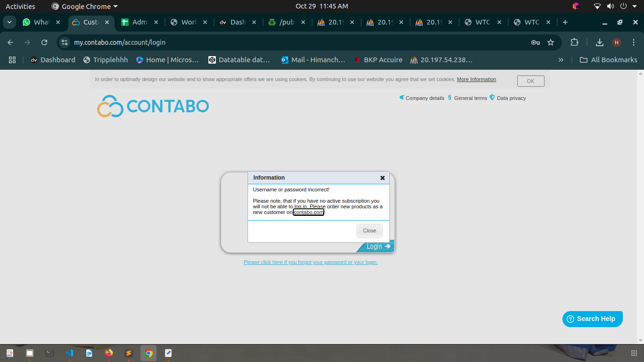Open the saved password key icon

(x=535, y=42)
